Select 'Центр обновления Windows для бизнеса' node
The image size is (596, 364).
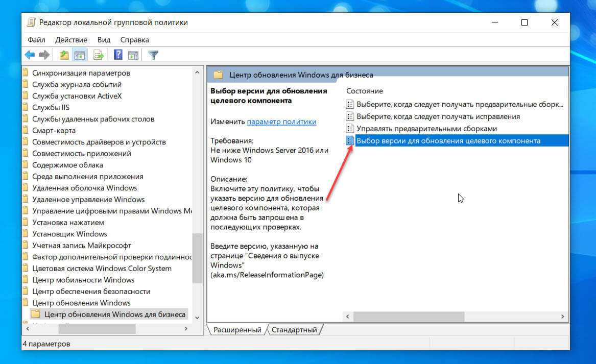click(115, 314)
